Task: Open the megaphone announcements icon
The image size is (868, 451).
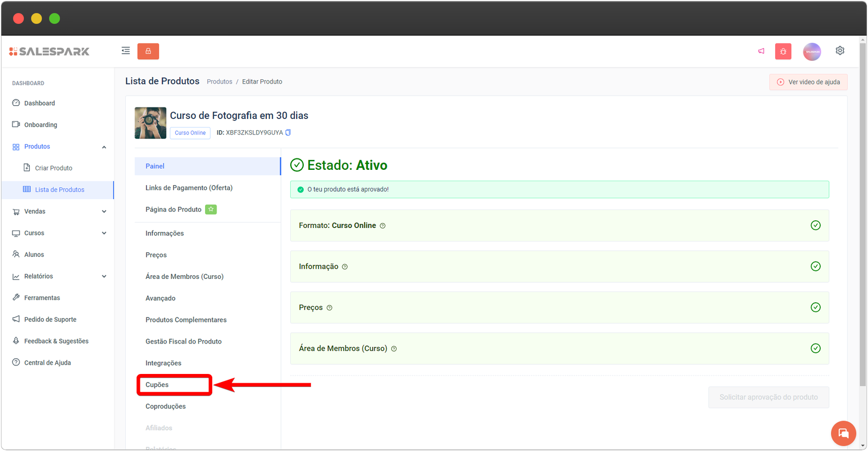Action: [x=761, y=51]
